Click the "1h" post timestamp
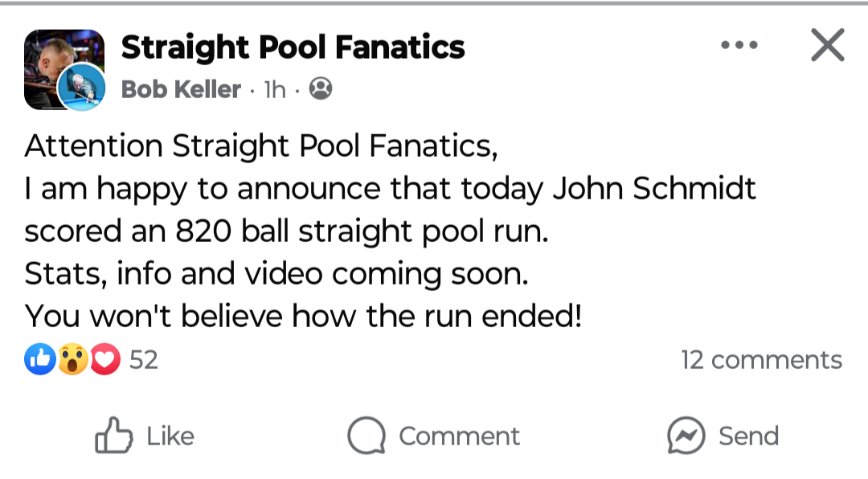Viewport: 868px width, 479px height. (x=275, y=89)
